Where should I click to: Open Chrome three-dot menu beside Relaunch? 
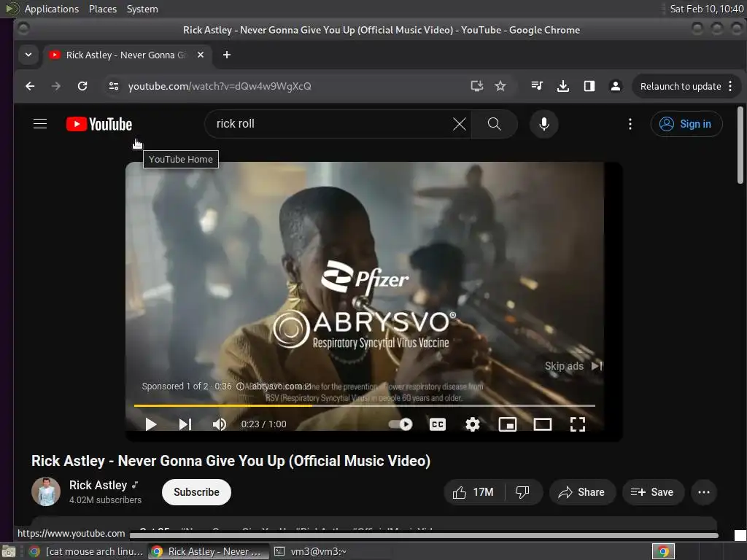(x=730, y=86)
